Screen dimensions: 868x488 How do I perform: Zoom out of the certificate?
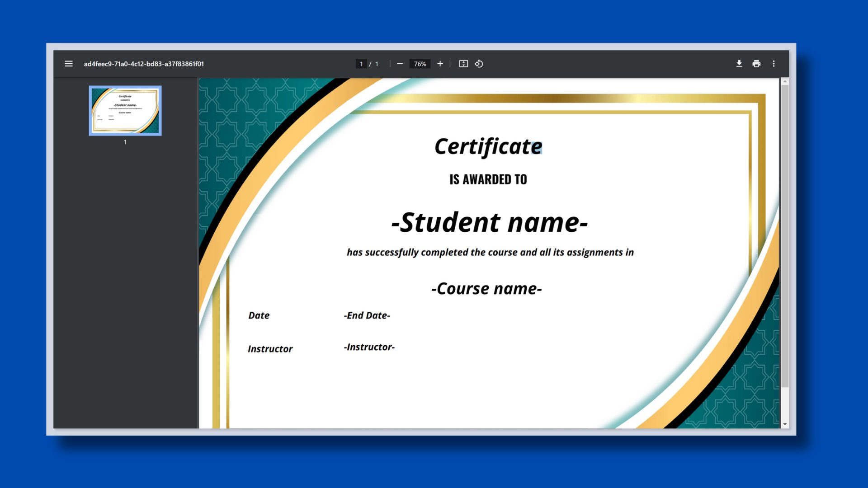(400, 64)
